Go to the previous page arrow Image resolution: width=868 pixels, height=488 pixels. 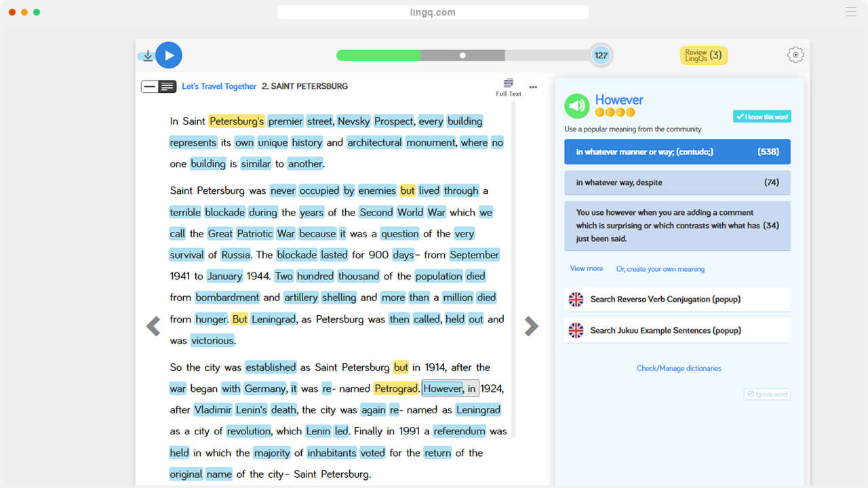153,326
